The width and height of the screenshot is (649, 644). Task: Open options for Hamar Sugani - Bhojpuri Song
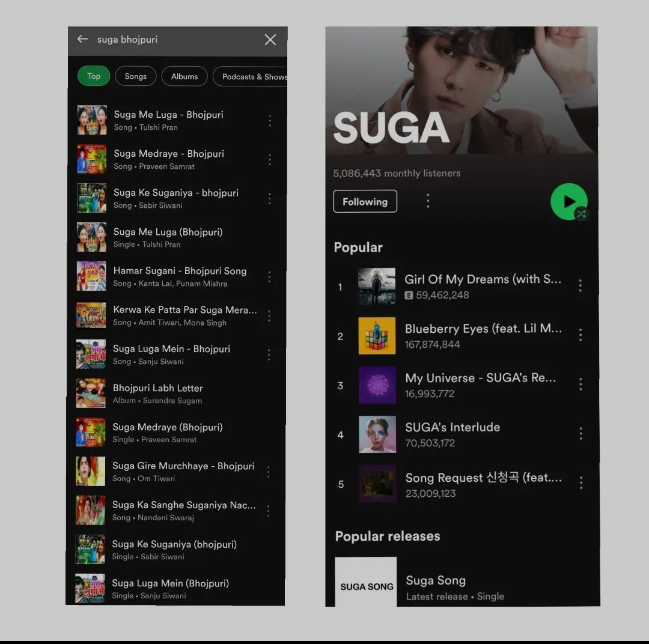point(269,277)
